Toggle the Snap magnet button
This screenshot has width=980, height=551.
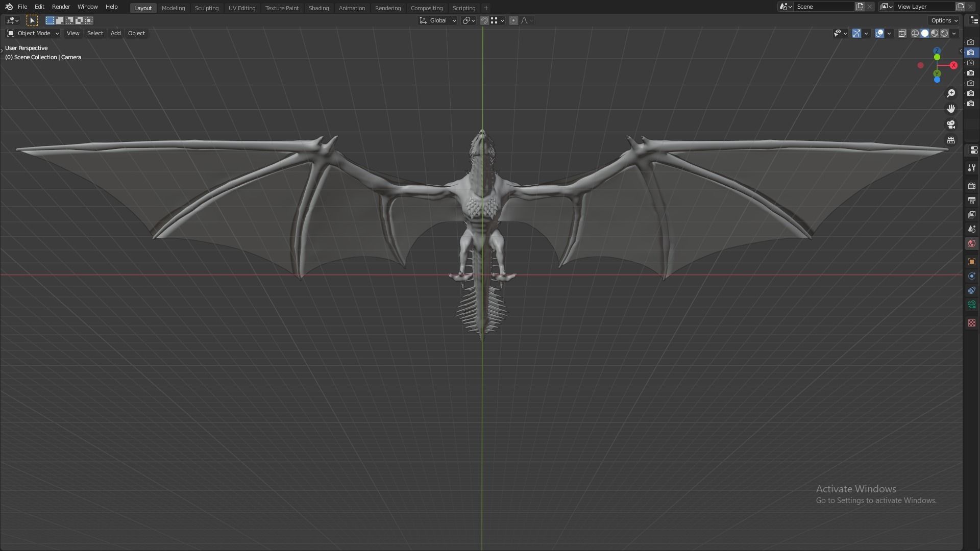[x=484, y=20]
